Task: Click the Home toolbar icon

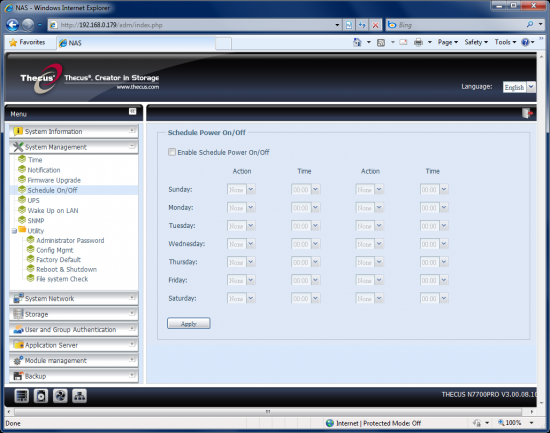Action: [x=357, y=42]
